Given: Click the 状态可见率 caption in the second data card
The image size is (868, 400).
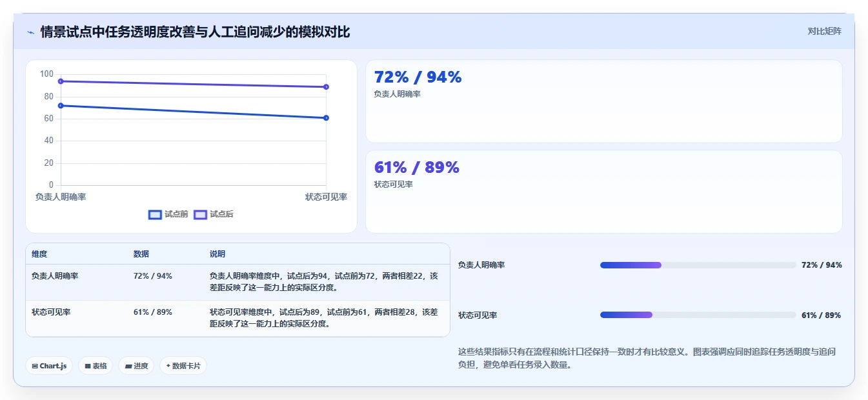Looking at the screenshot, I should pos(393,185).
